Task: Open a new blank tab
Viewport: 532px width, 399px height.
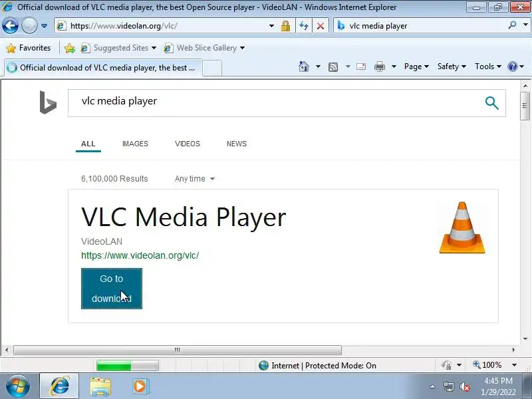Action: (212, 68)
